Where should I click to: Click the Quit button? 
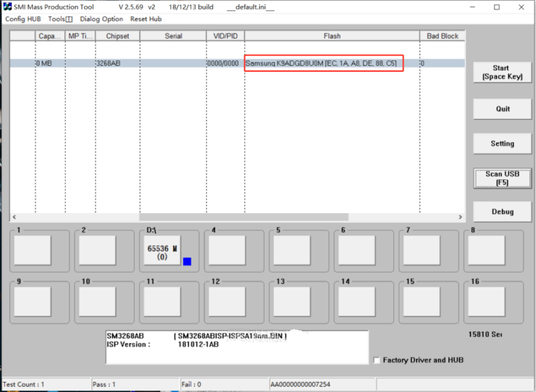click(x=503, y=109)
